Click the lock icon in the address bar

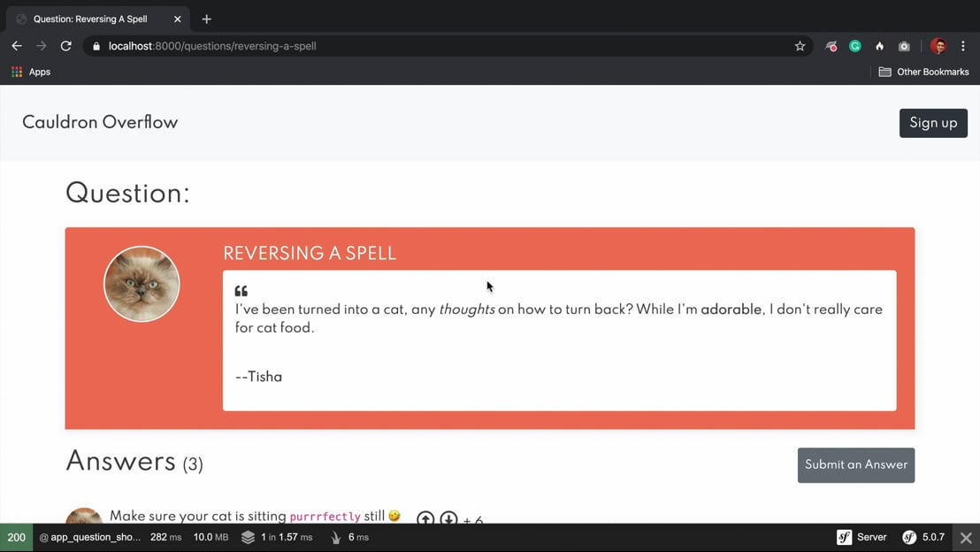96,46
